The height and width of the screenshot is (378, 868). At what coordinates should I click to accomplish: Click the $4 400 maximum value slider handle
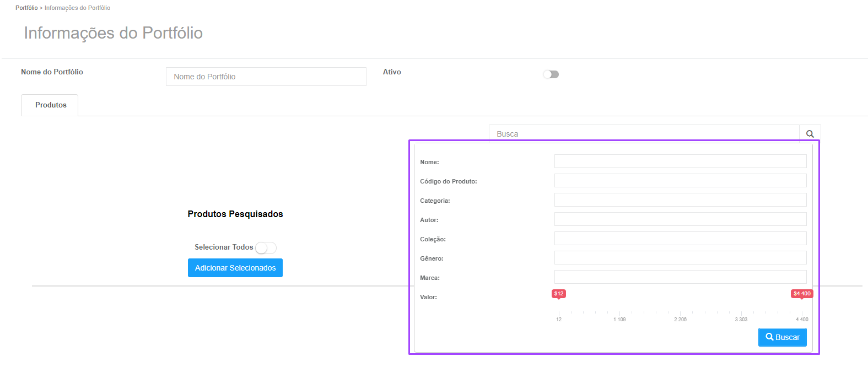click(802, 294)
